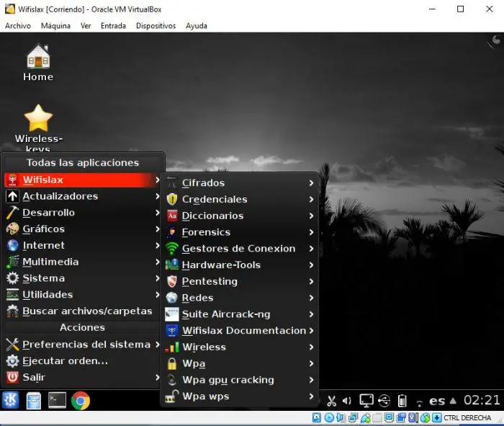Open the Desarrollo menu entry

click(x=82, y=213)
